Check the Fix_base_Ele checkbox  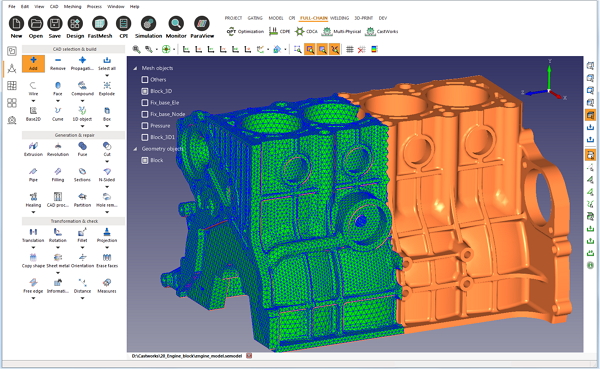[145, 103]
